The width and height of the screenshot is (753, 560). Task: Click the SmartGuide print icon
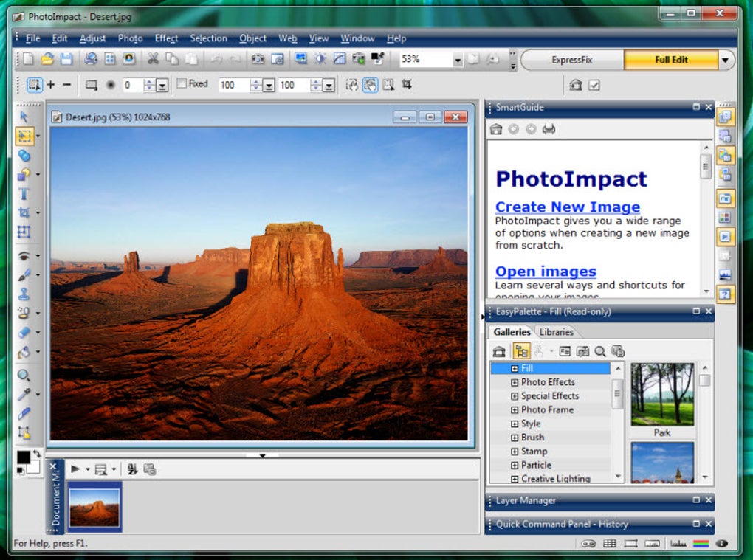[549, 128]
